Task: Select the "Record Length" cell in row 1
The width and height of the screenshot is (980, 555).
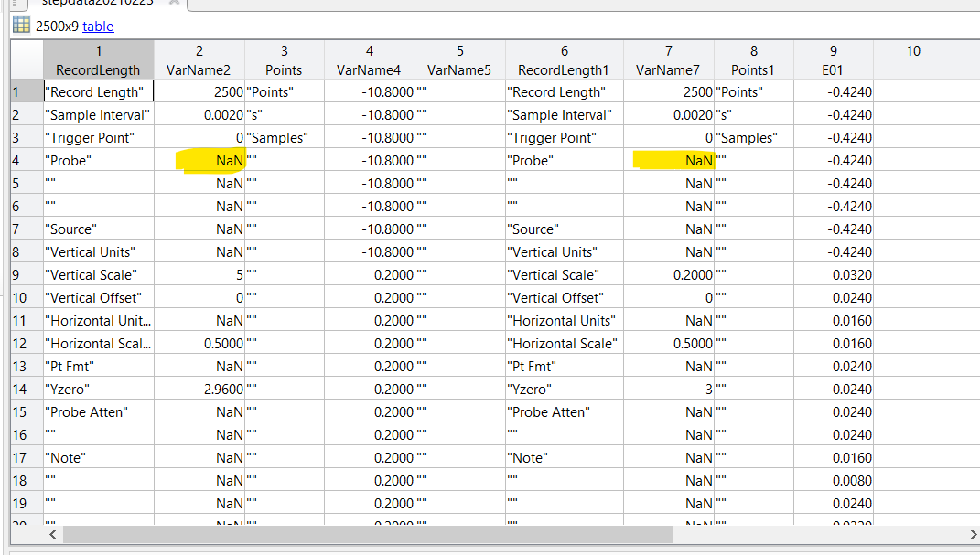Action: [98, 92]
